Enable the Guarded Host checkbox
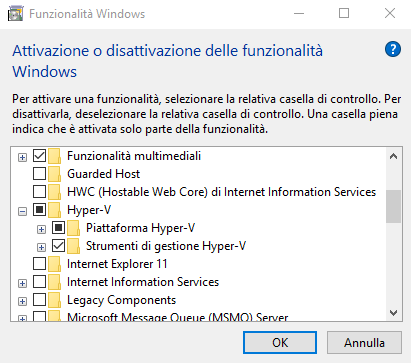The height and width of the screenshot is (363, 411). pos(39,174)
